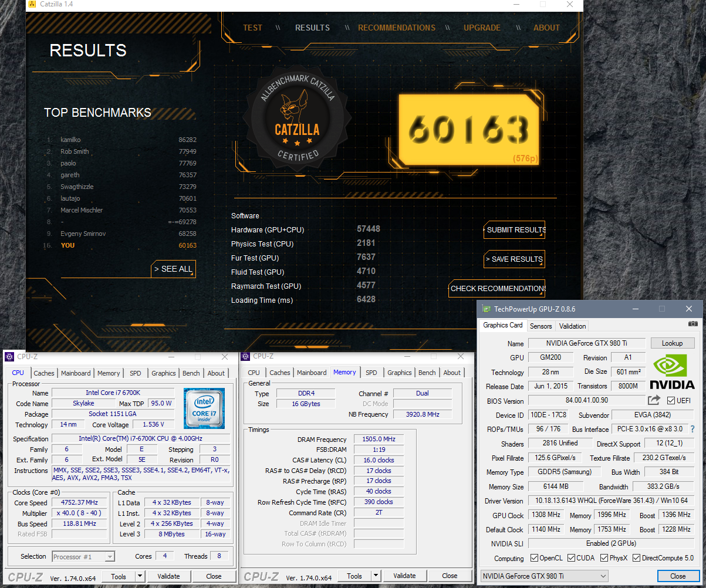
Task: Click SUBMIT RESULTS button
Action: (x=515, y=230)
